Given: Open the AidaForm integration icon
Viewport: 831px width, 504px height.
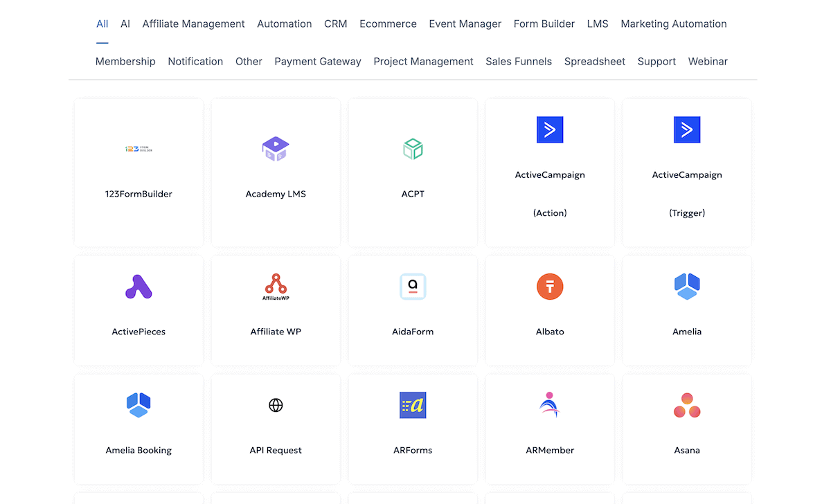Looking at the screenshot, I should coord(413,286).
